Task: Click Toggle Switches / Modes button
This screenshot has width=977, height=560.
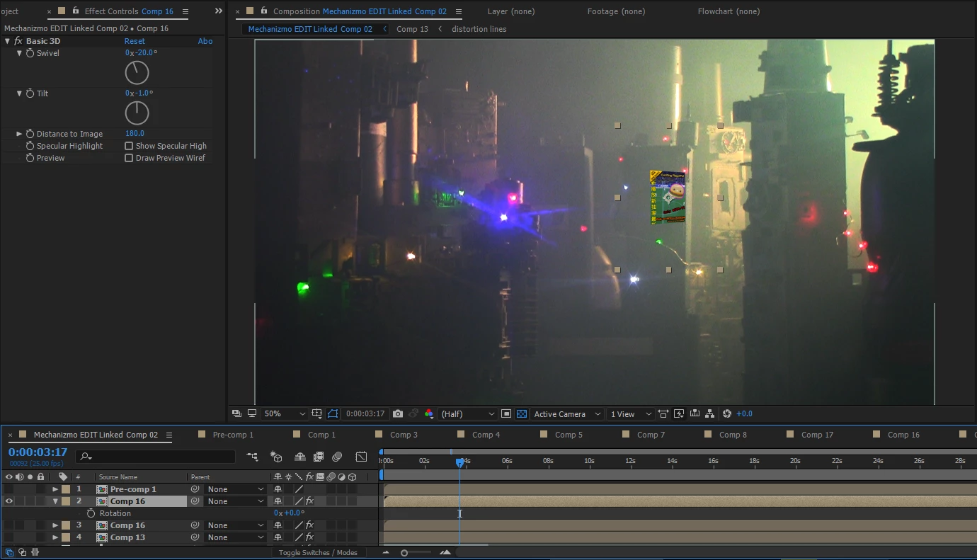Action: pyautogui.click(x=318, y=552)
